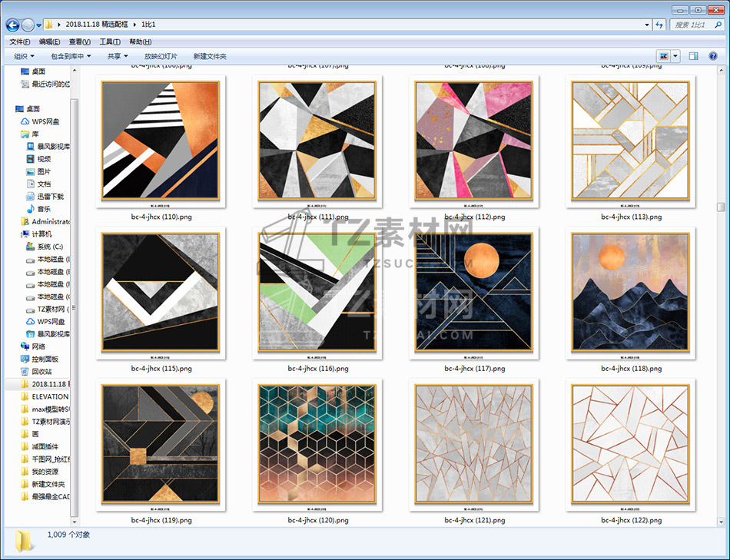The height and width of the screenshot is (560, 730).
Task: Open 控制面板 in navigation pane
Action: (45, 359)
